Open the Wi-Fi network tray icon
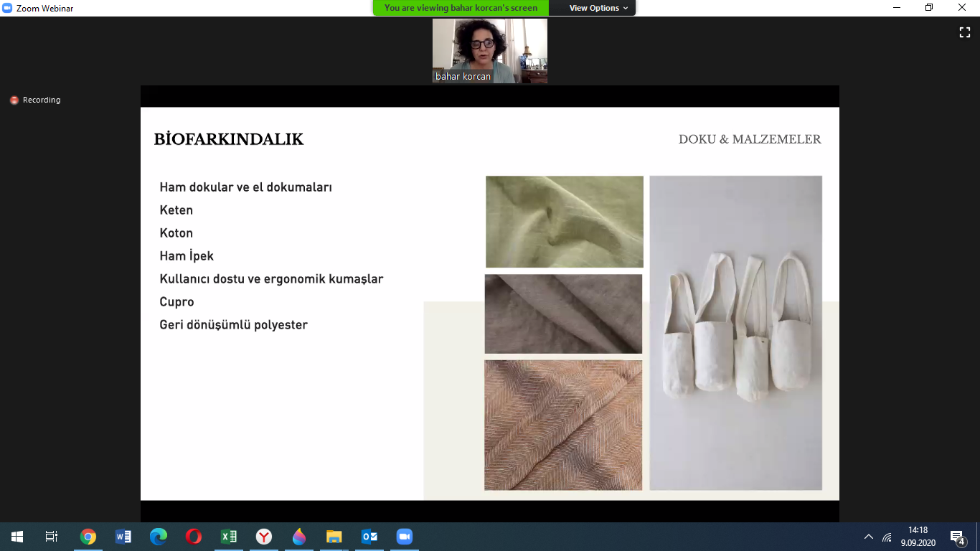 click(887, 537)
